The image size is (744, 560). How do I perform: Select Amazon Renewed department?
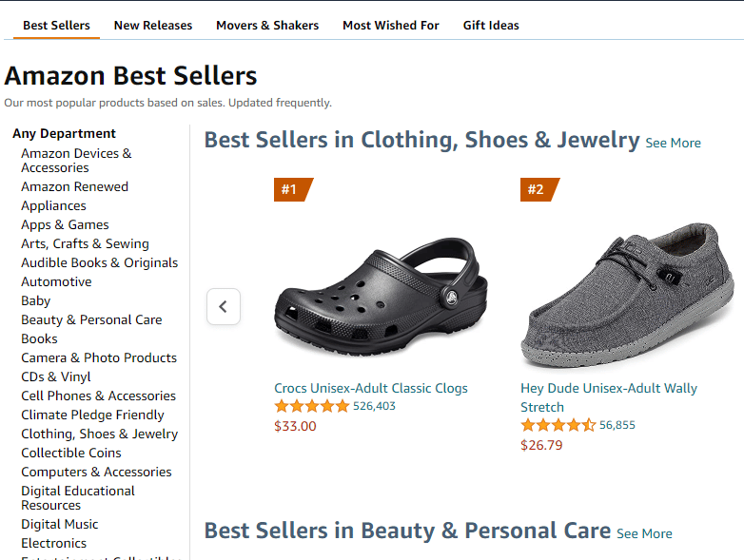[75, 187]
